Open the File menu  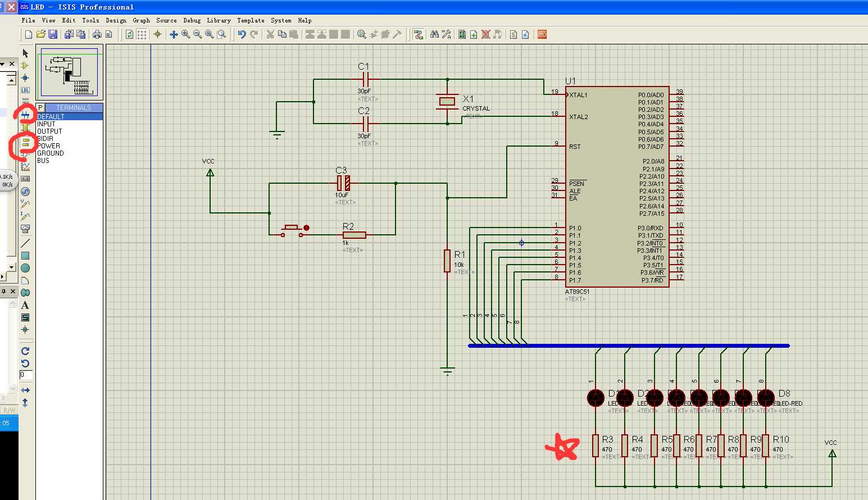(28, 20)
